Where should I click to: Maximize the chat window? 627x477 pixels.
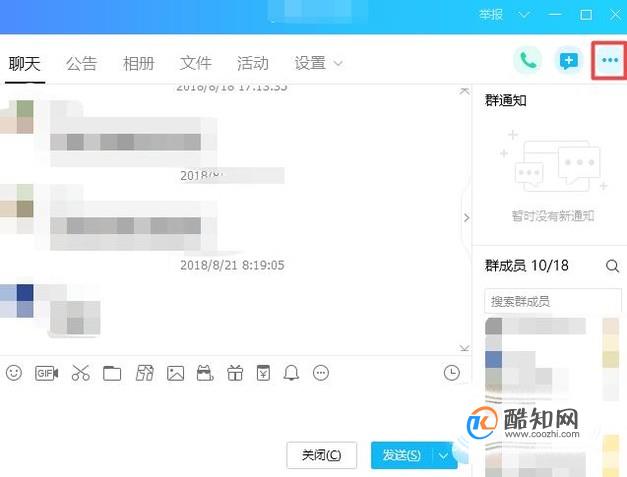tap(586, 15)
